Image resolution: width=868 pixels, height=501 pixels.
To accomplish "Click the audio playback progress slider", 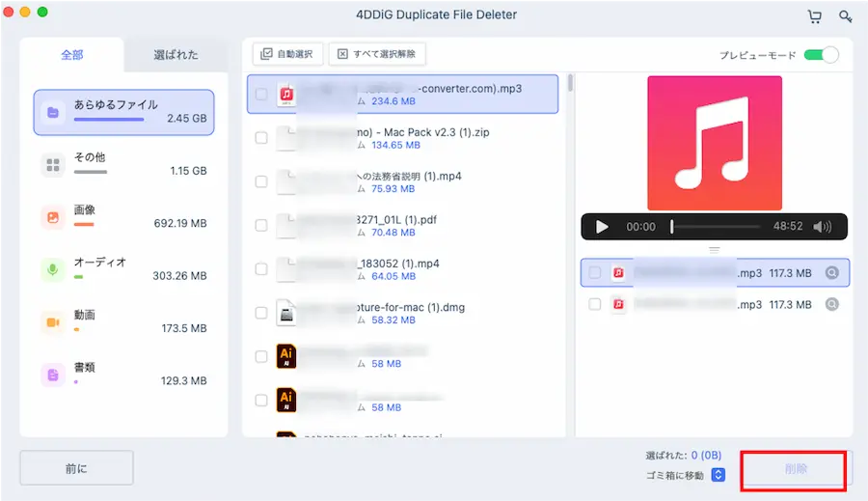I will pos(716,227).
